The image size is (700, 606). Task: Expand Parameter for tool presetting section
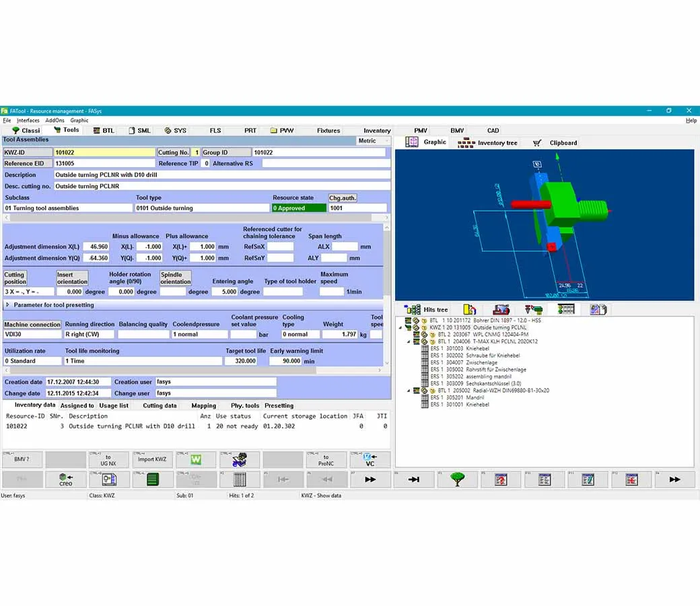(x=7, y=305)
